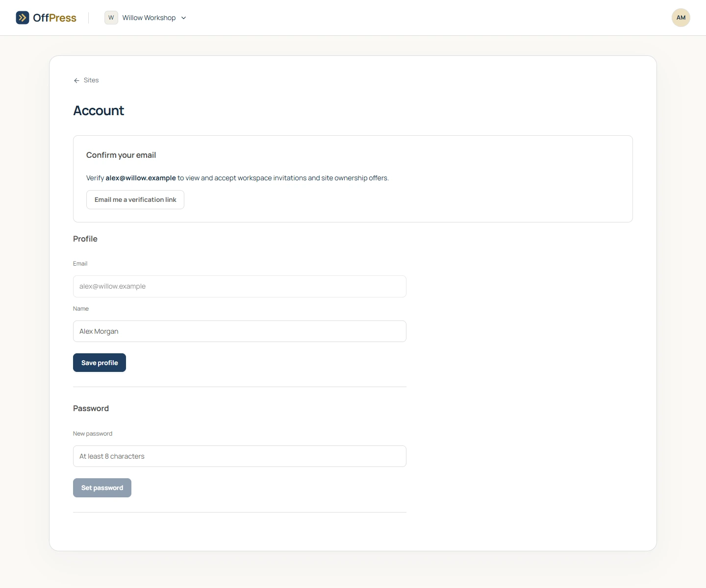Viewport: 706px width, 588px height.
Task: Click the Name field label
Action: pyautogui.click(x=81, y=309)
